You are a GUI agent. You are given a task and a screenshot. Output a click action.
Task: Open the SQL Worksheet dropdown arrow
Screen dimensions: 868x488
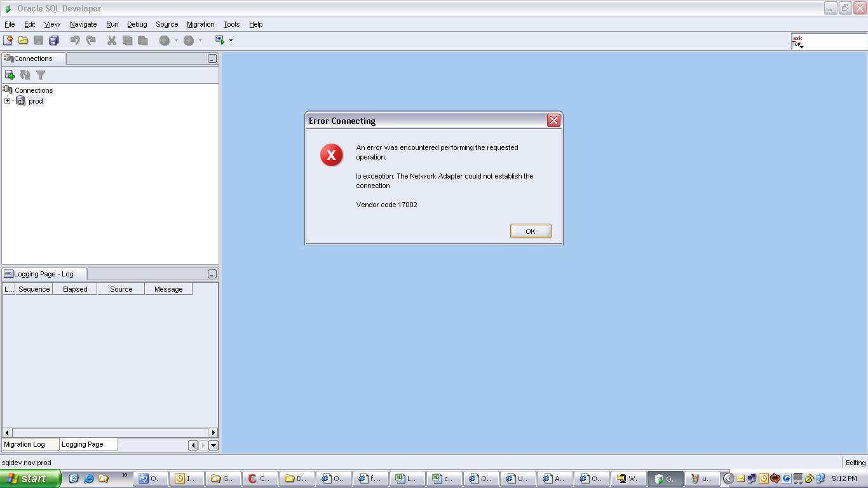point(231,41)
